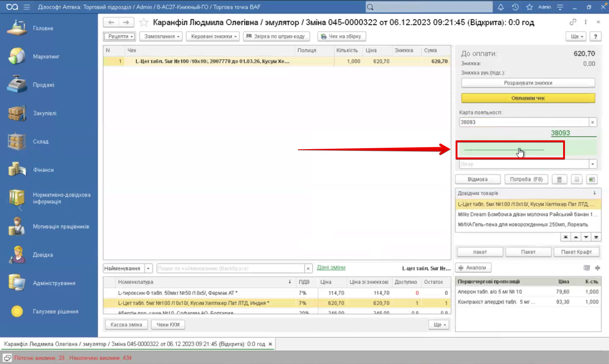This screenshot has width=609, height=364.
Task: Add shift to favorites with star icon
Action: coord(144,22)
